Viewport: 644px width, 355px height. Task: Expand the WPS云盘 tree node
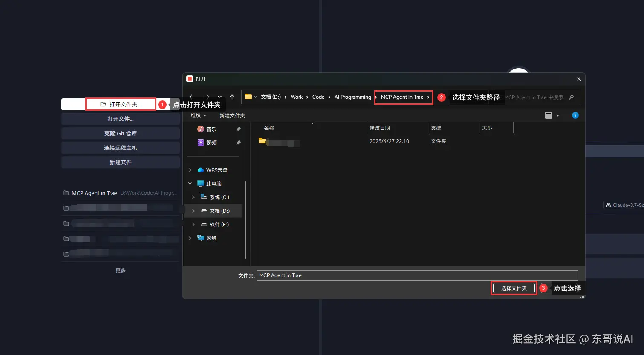point(190,170)
